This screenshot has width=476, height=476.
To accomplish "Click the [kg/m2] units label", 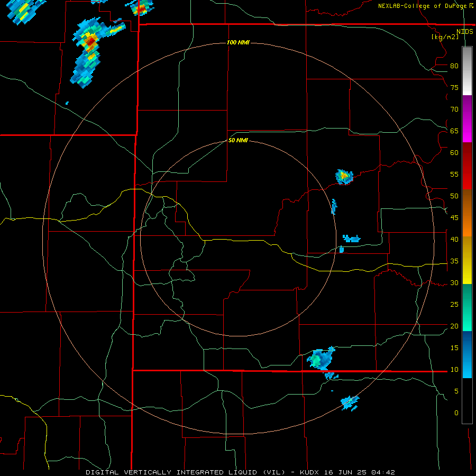I will tap(445, 37).
